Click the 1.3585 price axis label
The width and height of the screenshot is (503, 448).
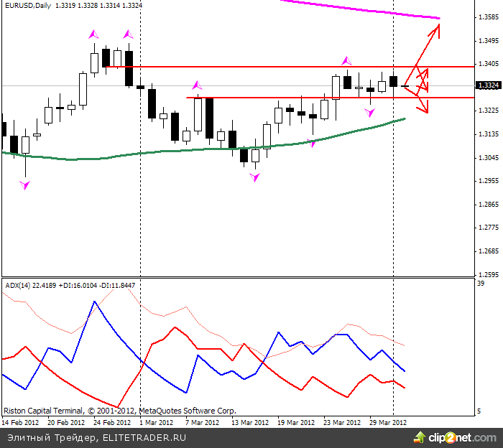[x=488, y=17]
